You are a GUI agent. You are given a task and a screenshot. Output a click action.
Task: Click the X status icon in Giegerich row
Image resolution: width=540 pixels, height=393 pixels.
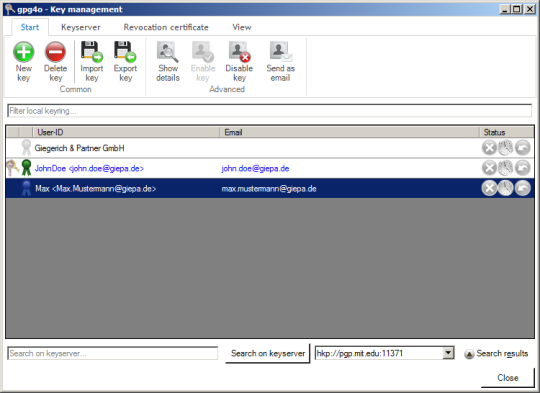[x=489, y=148]
